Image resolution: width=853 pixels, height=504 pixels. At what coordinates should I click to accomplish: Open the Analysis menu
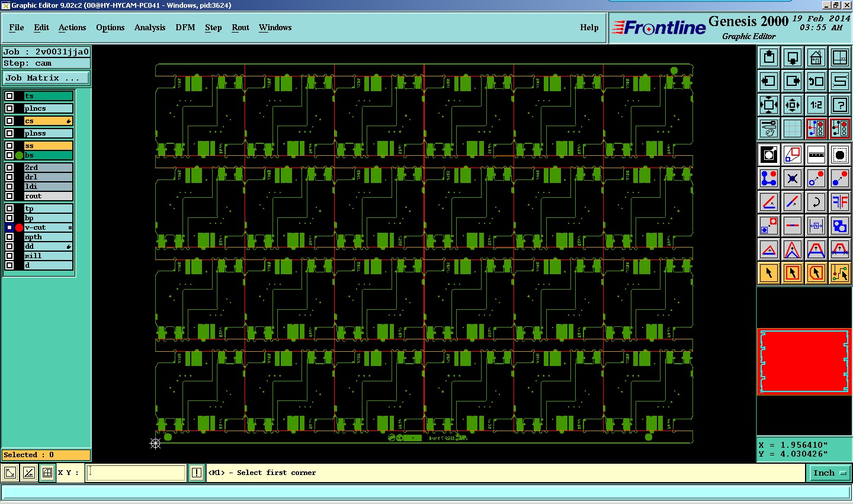click(150, 27)
